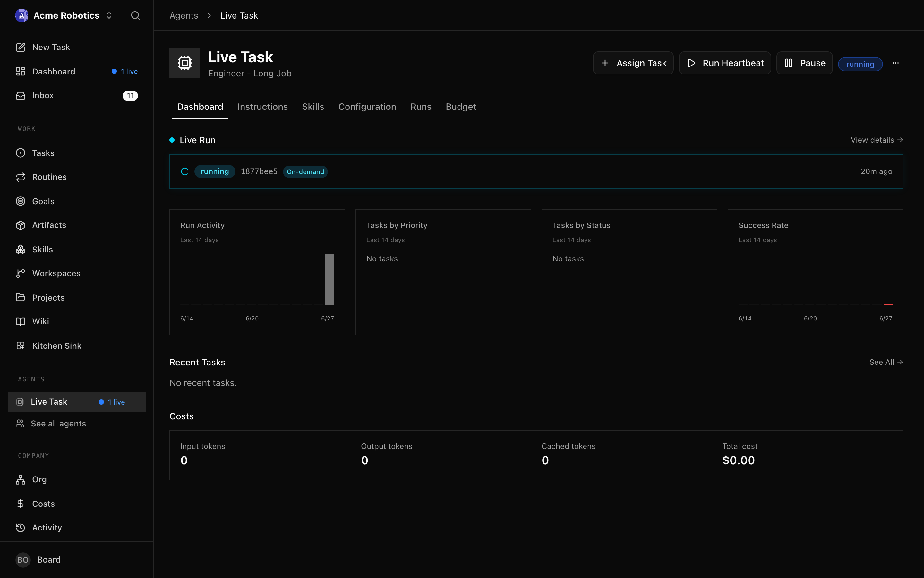Viewport: 924px width, 578px height.
Task: Click the 6/27 bar in Run Activity chart
Action: [x=329, y=279]
